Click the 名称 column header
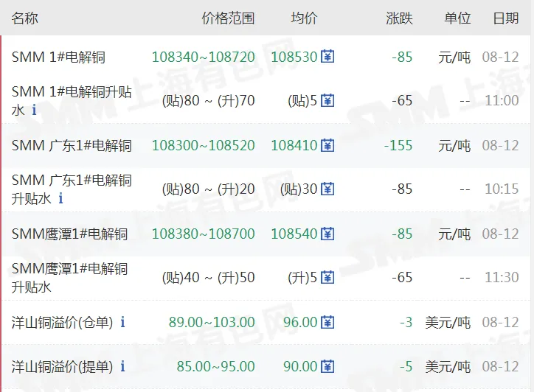Screen dimensions: 534x392 click(x=24, y=18)
